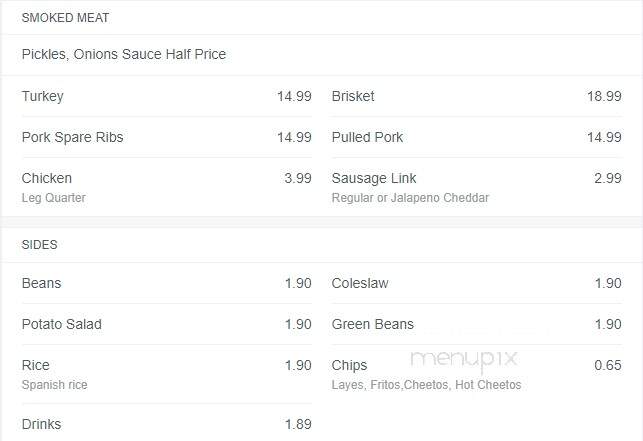
Task: Click the Turkey menu item
Action: [166, 96]
